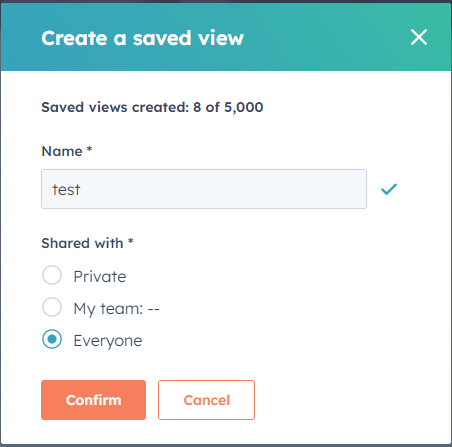The width and height of the screenshot is (452, 447).
Task: Confirm creating the saved view
Action: [93, 400]
